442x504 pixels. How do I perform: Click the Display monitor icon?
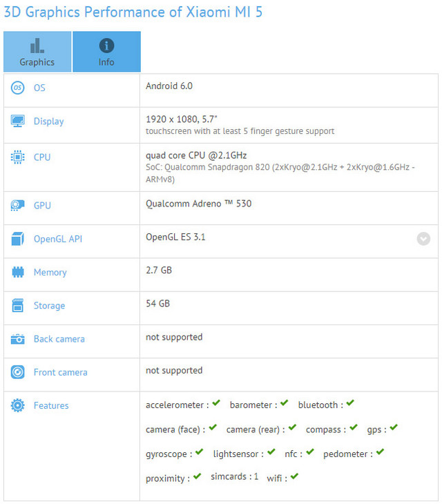pos(18,122)
